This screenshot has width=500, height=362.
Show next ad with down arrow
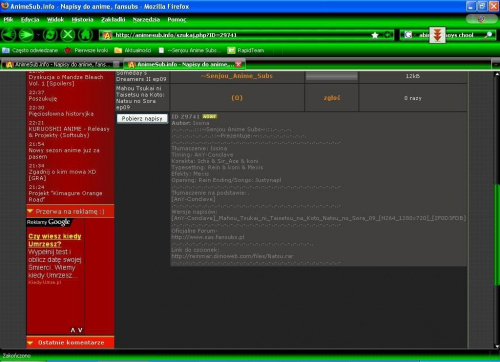pyautogui.click(x=80, y=330)
